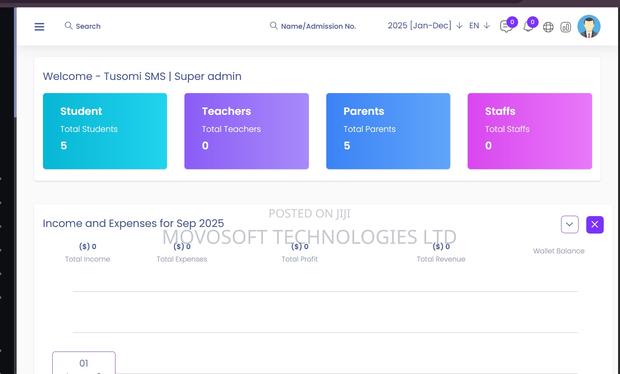Viewport: 620px width, 374px height.
Task: Open the Parents total card
Action: tap(388, 131)
